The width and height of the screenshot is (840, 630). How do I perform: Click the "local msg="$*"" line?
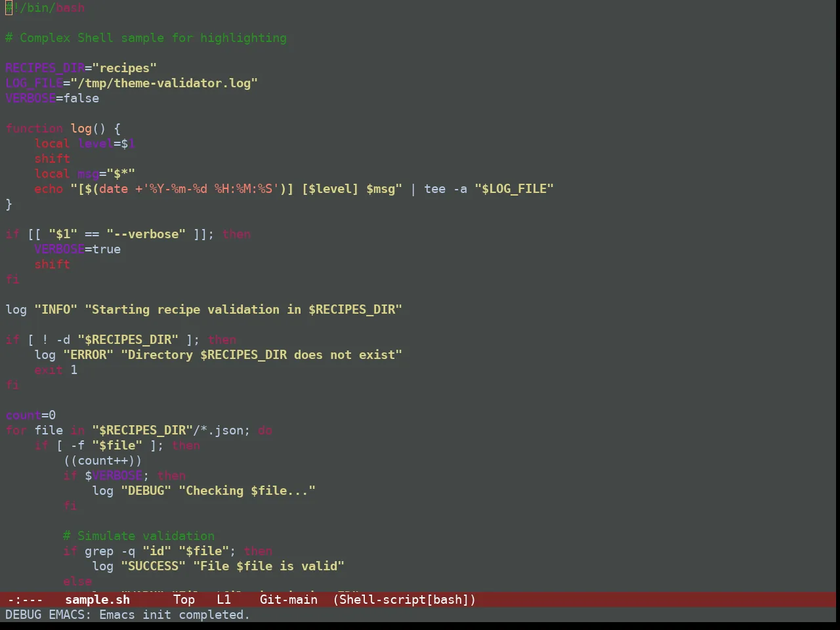coord(85,174)
